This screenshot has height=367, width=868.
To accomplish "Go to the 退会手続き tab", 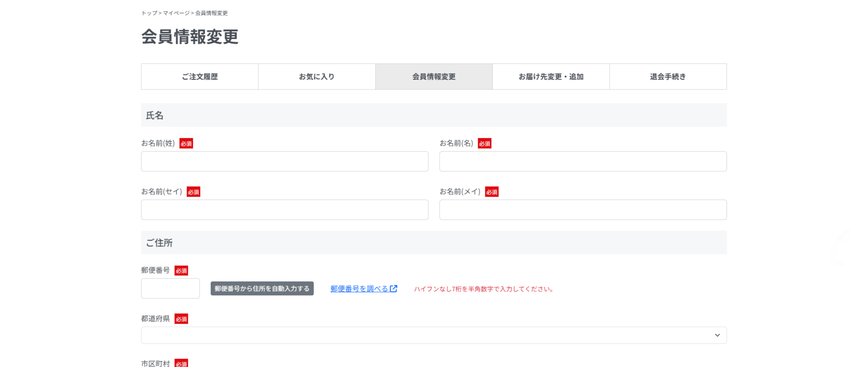I will (668, 77).
